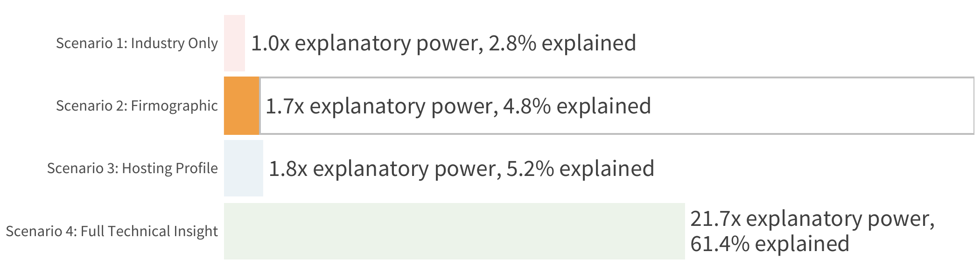Select the '1.8x' value in Scenario 3 annotation
The height and width of the screenshot is (280, 980).
tap(288, 168)
